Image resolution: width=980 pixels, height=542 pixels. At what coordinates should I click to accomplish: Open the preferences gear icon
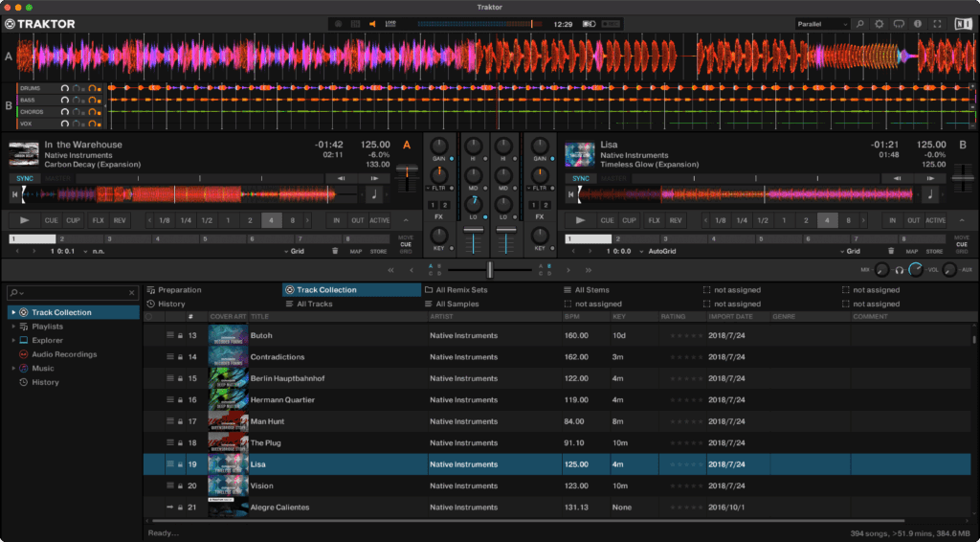pos(880,23)
